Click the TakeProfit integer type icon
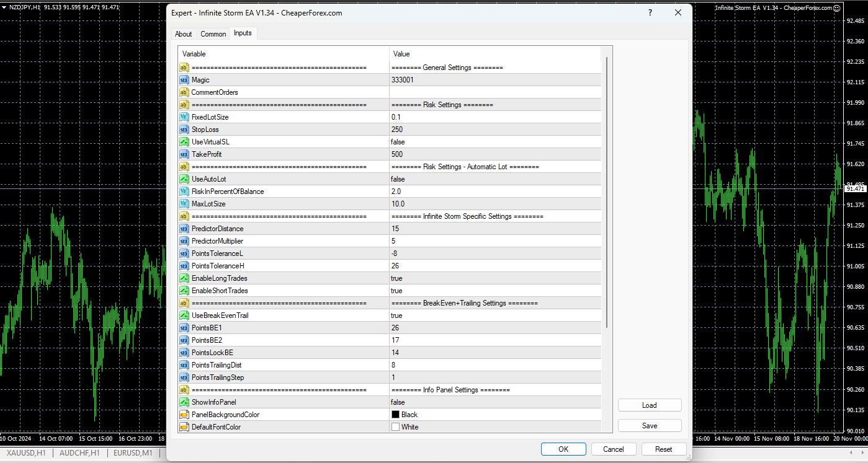 pos(184,154)
